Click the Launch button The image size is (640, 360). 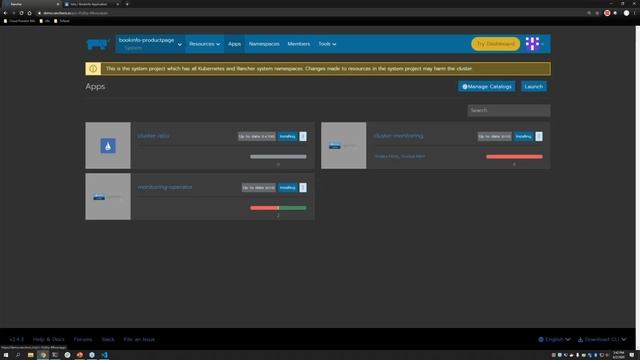(x=533, y=87)
